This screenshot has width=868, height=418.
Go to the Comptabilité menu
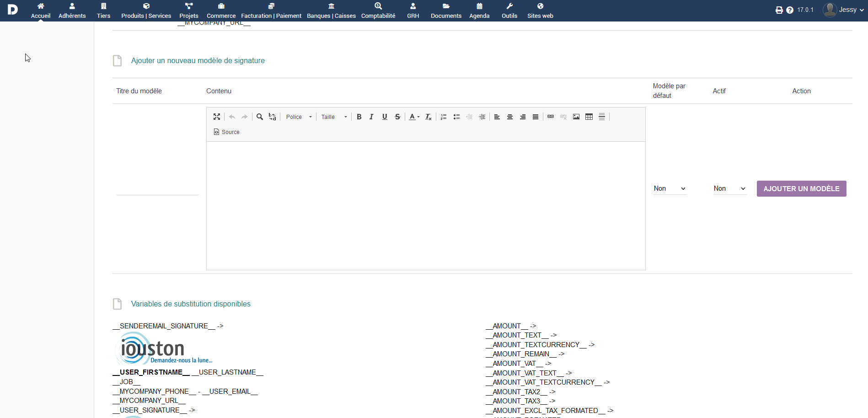click(378, 11)
